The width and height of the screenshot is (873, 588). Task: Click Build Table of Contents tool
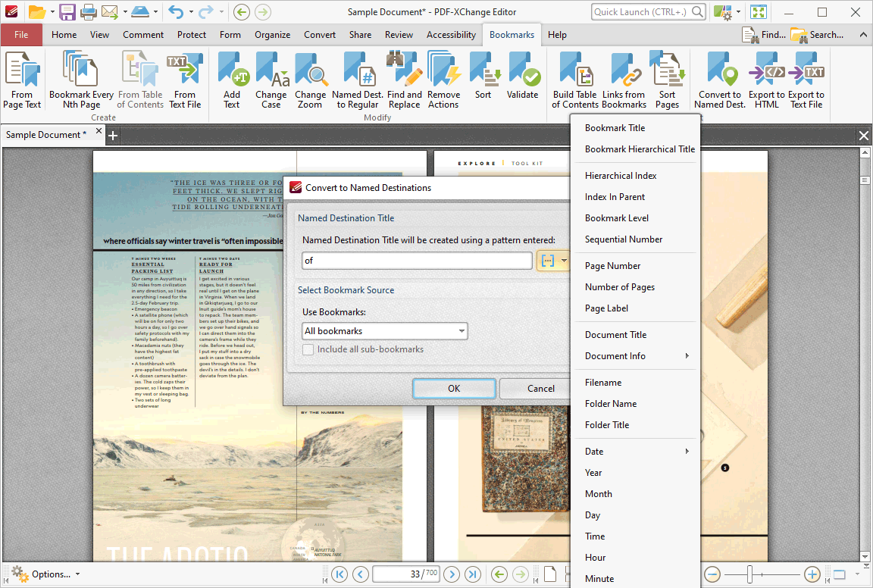pos(575,80)
